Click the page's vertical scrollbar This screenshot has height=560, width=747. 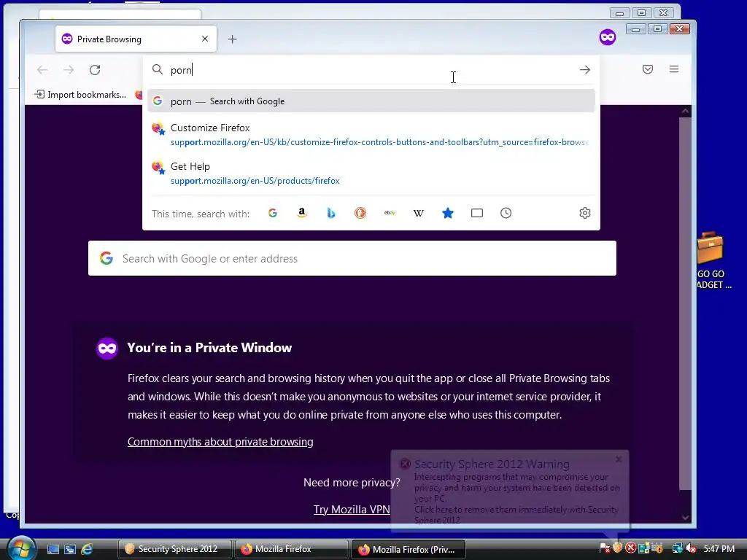click(685, 303)
